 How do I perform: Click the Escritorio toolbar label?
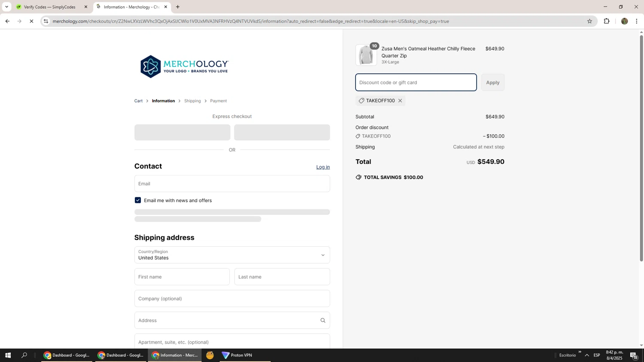pyautogui.click(x=567, y=355)
